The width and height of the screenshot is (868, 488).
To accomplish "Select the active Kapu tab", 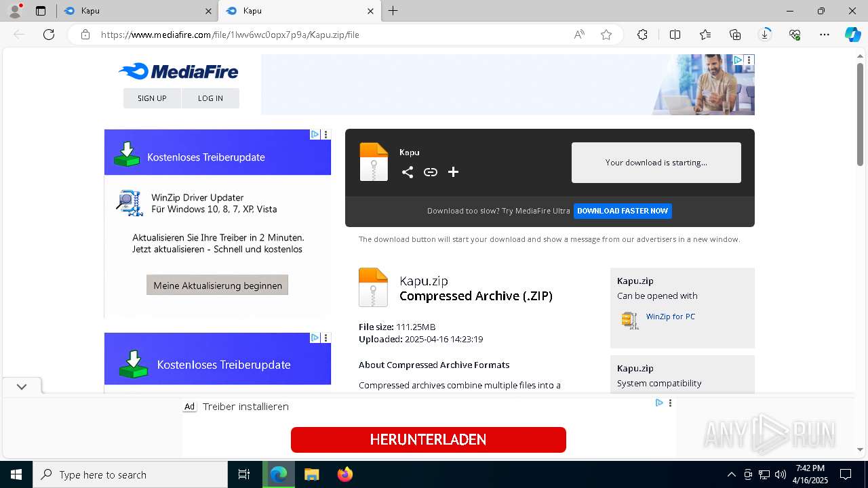I will tap(298, 11).
